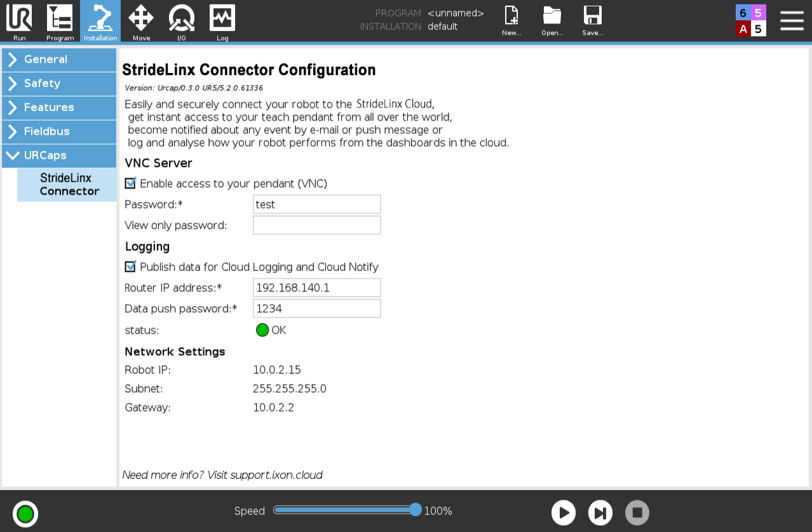Click the Robot IP value 10.0.2.15

pos(277,370)
